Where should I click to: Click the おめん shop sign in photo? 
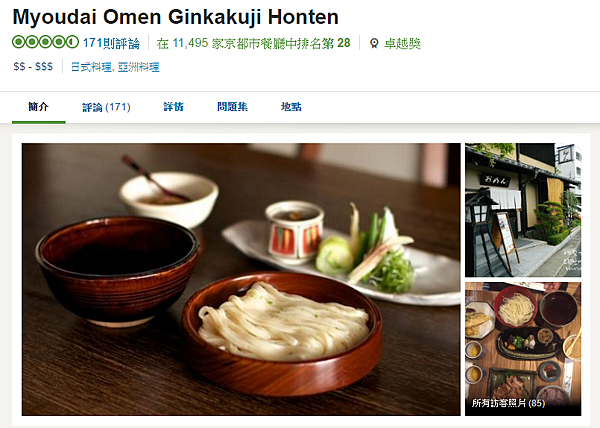coord(495,180)
